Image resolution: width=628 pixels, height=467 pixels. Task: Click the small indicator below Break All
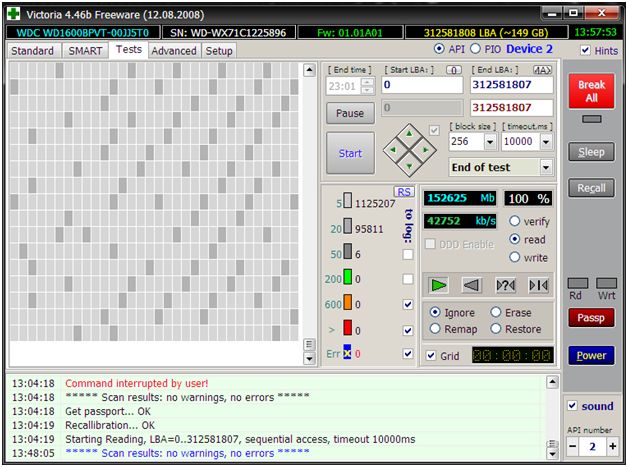coord(592,119)
